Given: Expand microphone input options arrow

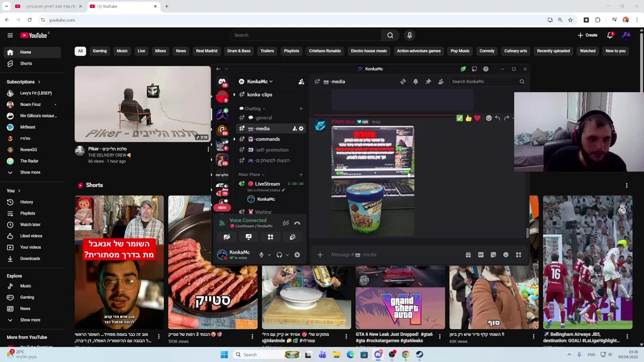Looking at the screenshot, I should tap(269, 255).
